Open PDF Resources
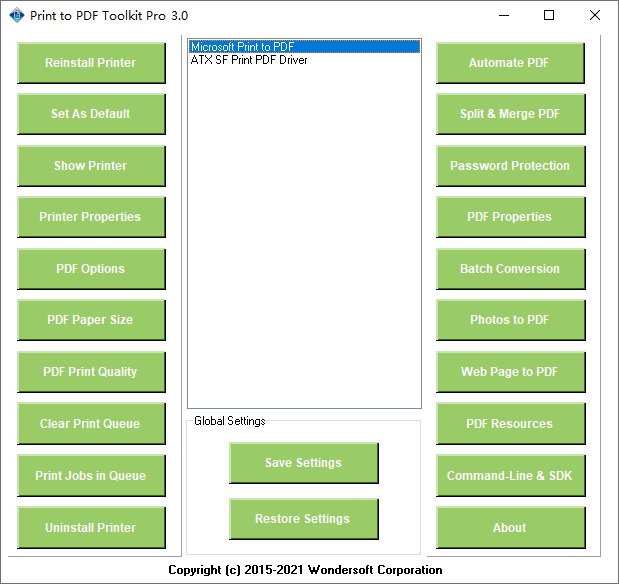The image size is (619, 584). click(510, 424)
